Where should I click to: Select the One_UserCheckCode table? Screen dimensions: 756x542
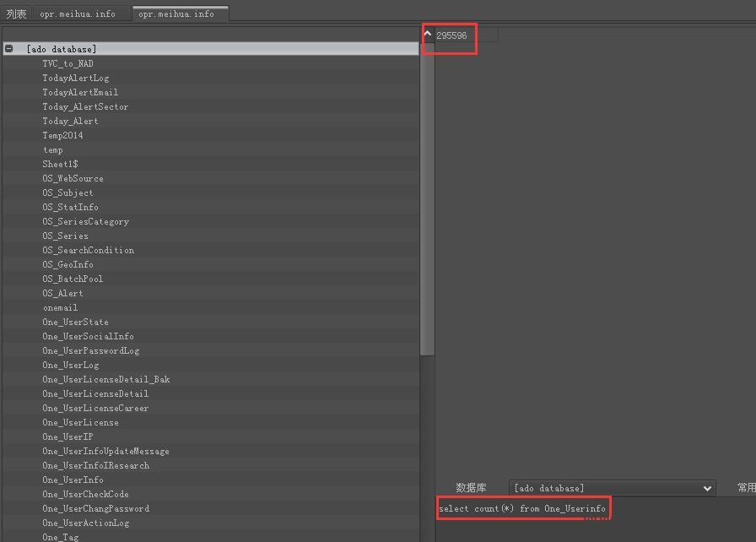tap(85, 494)
